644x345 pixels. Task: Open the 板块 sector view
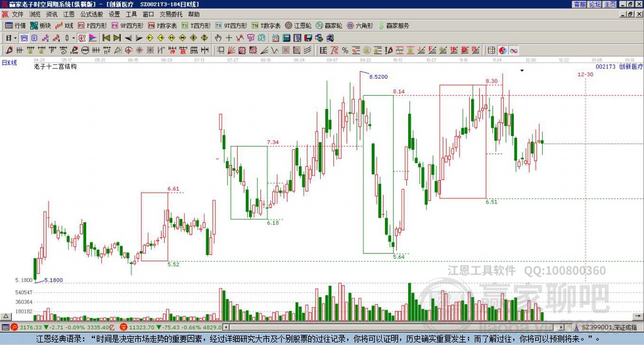click(x=41, y=25)
